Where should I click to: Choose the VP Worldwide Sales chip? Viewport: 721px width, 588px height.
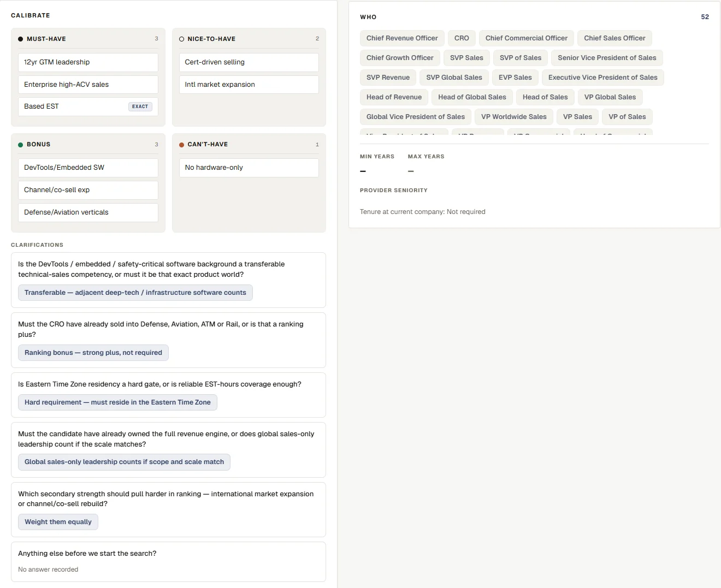point(513,117)
